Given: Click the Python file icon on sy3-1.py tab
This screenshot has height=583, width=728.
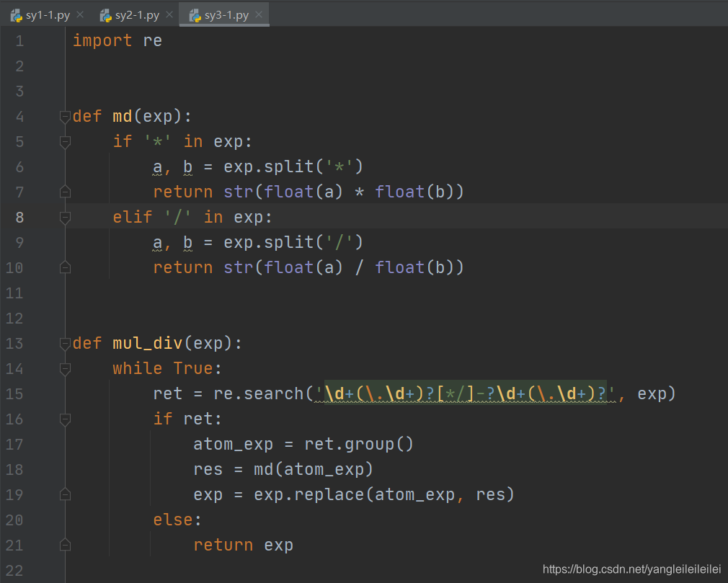Looking at the screenshot, I should pos(195,16).
